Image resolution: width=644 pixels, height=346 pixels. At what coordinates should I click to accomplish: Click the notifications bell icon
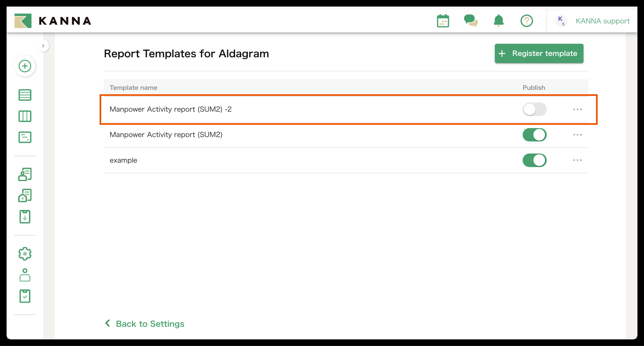click(498, 21)
